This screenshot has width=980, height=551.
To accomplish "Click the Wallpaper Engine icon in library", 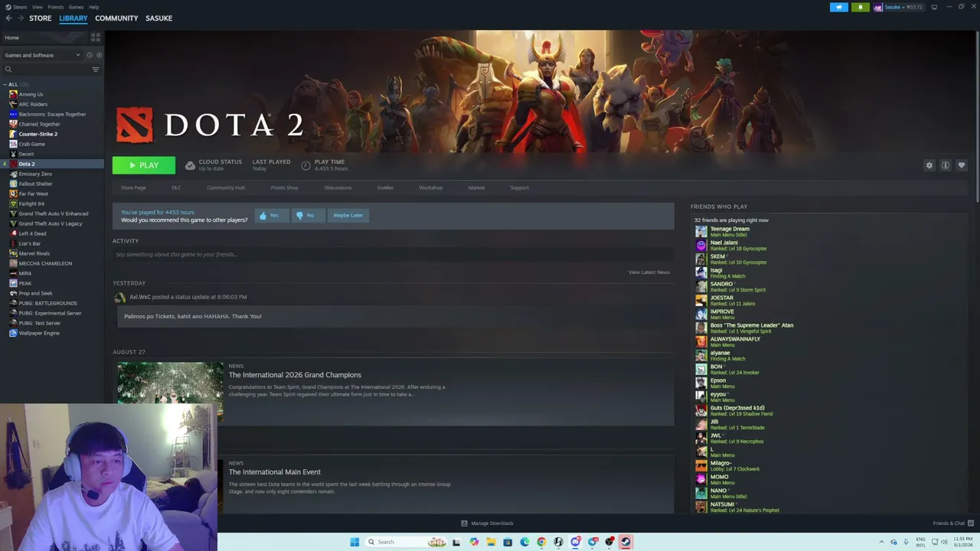I will click(x=13, y=333).
